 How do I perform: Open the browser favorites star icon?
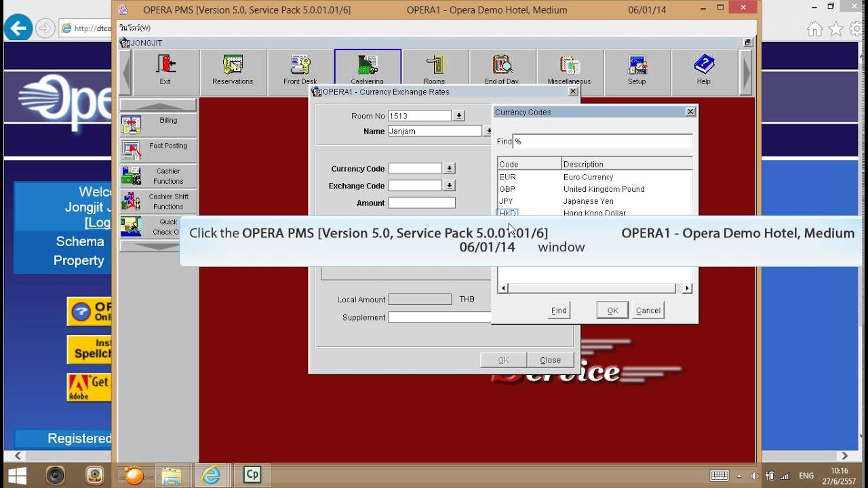click(836, 29)
